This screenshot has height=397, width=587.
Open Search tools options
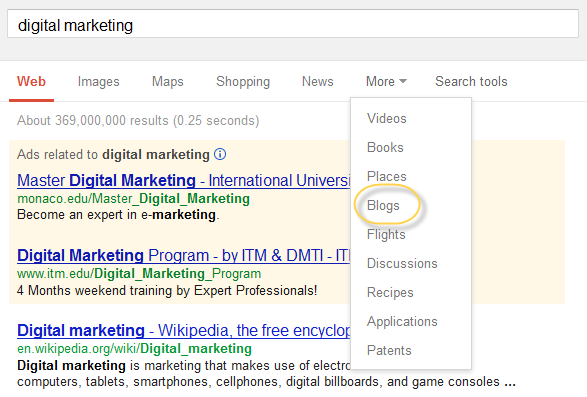pyautogui.click(x=471, y=81)
